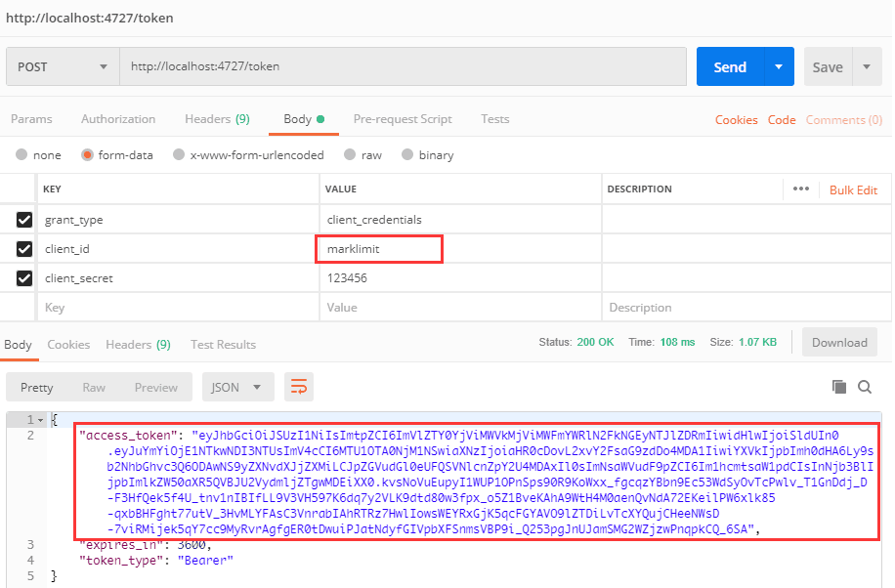Click the request title http://localhost:4727/token
895x588 pixels.
pyautogui.click(x=90, y=18)
